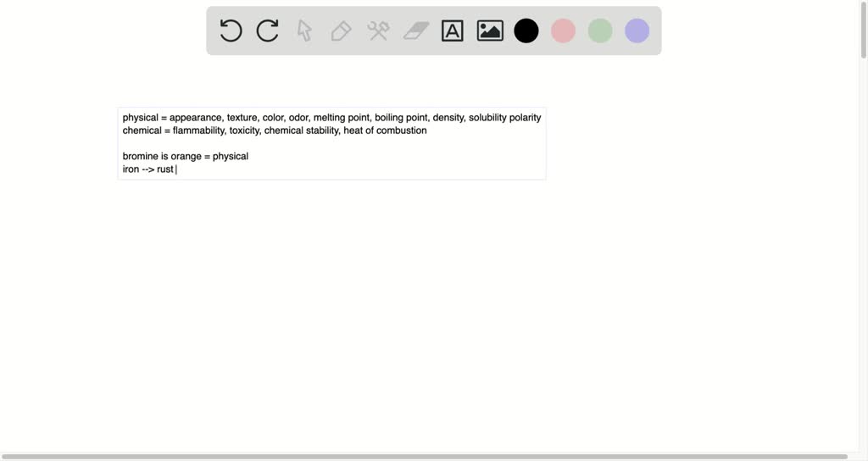Image resolution: width=868 pixels, height=461 pixels.
Task: Click the words 'solubility polarity'
Action: pyautogui.click(x=505, y=117)
